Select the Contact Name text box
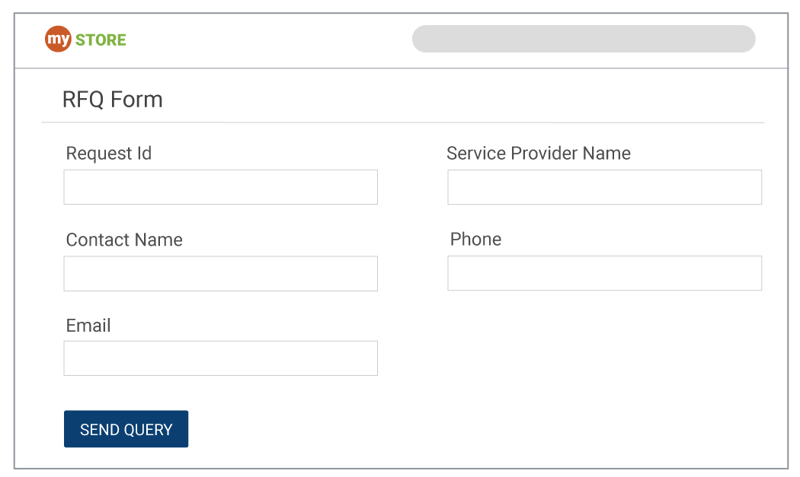This screenshot has height=477, width=800. pyautogui.click(x=220, y=273)
